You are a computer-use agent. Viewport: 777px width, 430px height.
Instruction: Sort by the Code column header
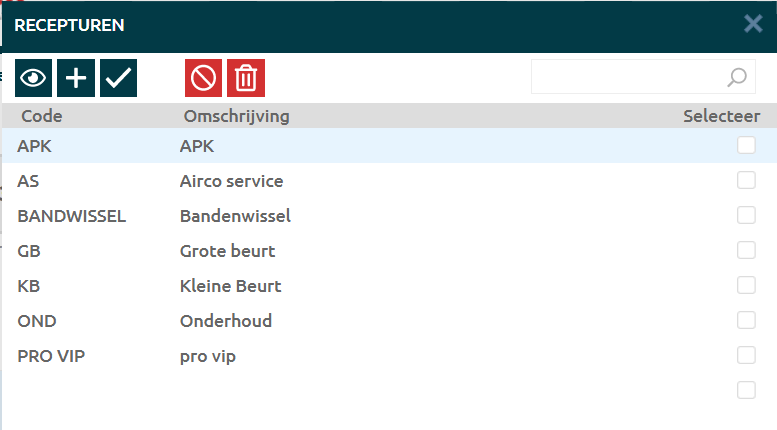[x=42, y=116]
